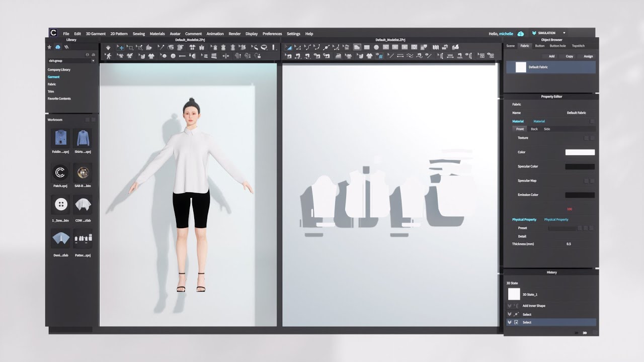Open the favorites star tab in Library
This screenshot has height=362, width=644.
pos(49,47)
